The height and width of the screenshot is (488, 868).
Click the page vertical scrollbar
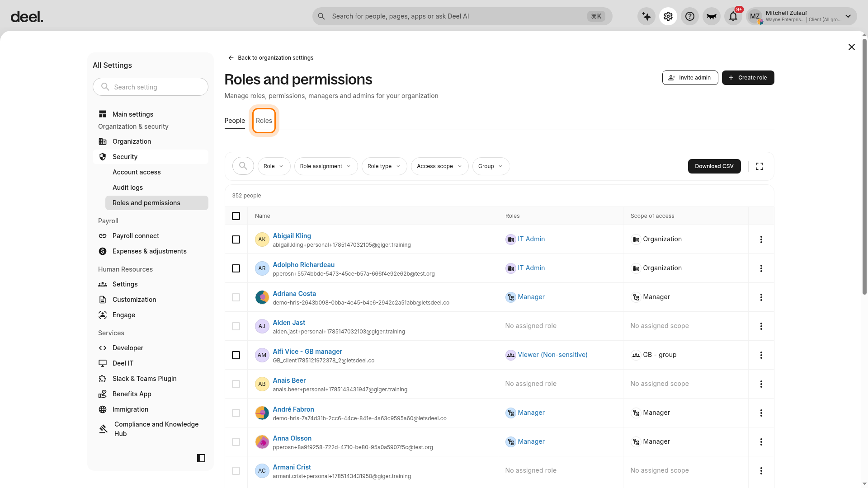[864, 167]
